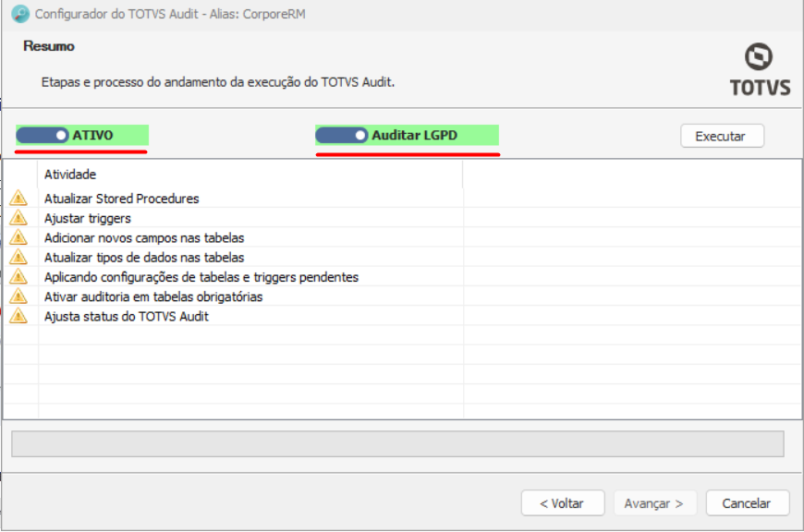804x532 pixels.
Task: Select 'Ajusta status do TOTVS Audit' row
Action: pos(403,316)
